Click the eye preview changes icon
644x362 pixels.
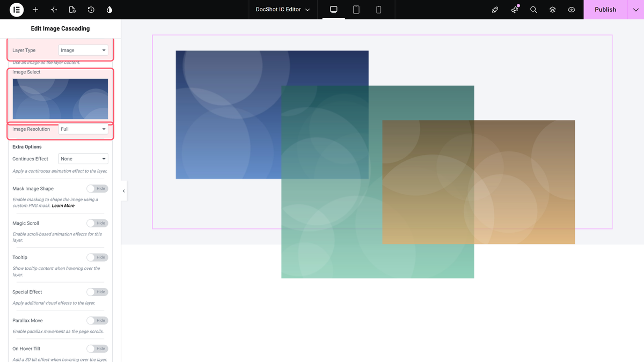[572, 10]
